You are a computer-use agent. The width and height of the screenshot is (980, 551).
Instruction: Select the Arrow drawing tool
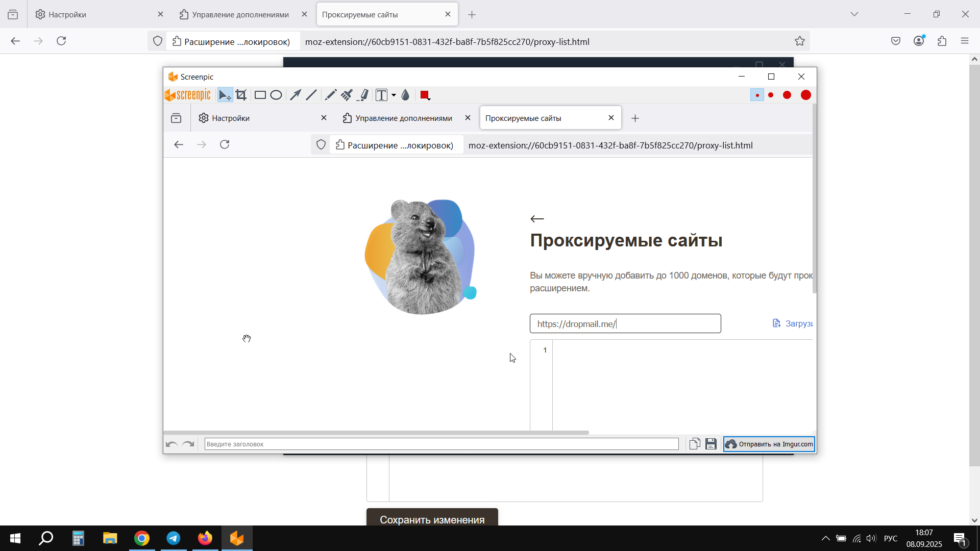tap(296, 95)
